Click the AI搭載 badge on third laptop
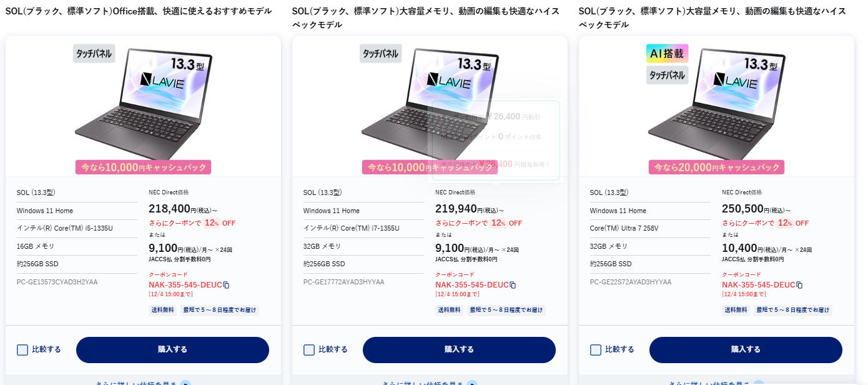This screenshot has width=868, height=385. tap(667, 54)
